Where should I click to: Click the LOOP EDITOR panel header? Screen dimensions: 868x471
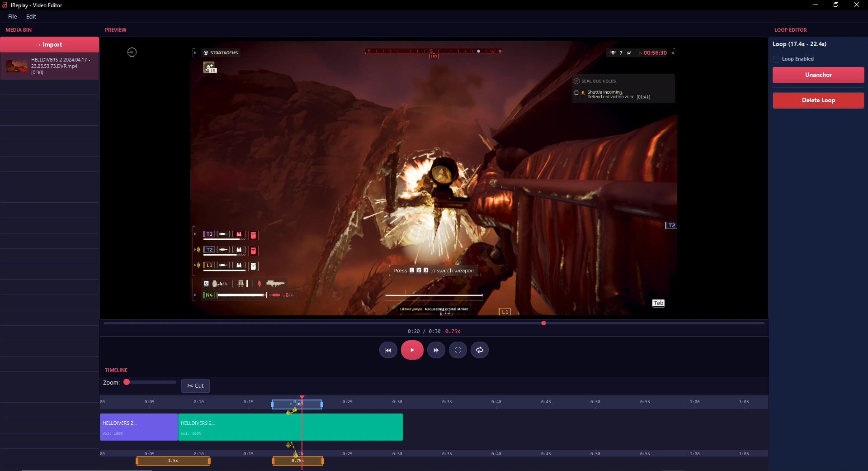[790, 30]
